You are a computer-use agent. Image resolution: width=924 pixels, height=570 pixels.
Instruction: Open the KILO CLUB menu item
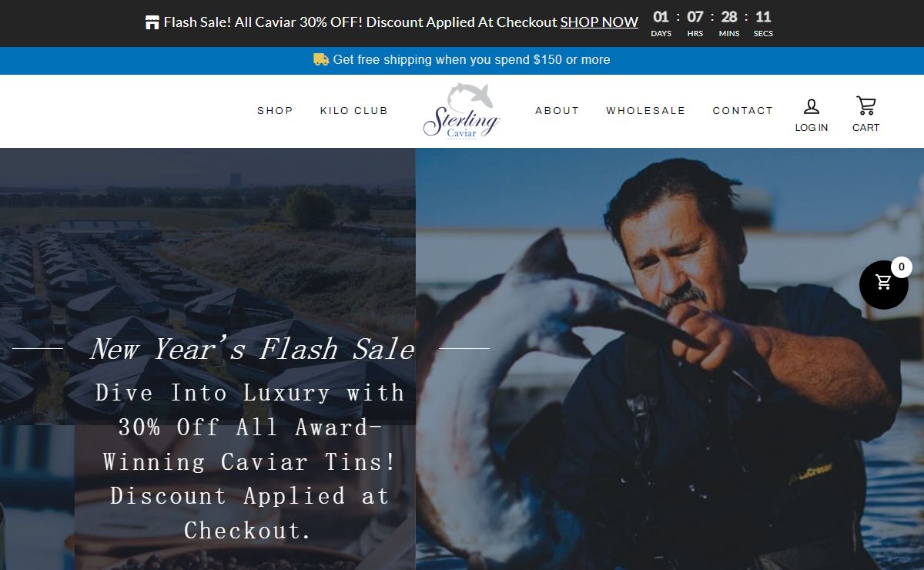354,111
